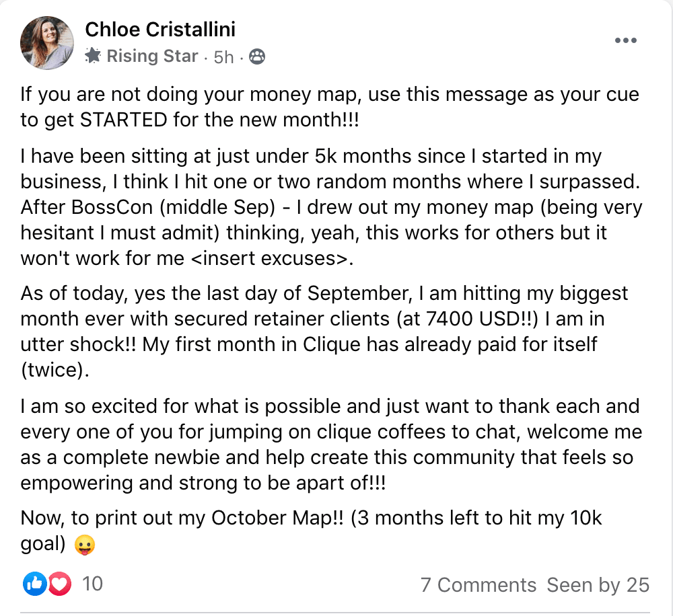The image size is (673, 616).
Task: Click the word BossCon in the post
Action: (x=112, y=207)
